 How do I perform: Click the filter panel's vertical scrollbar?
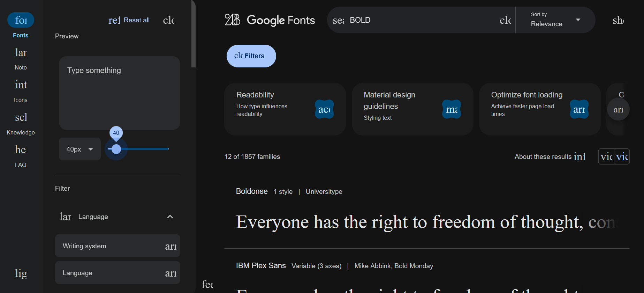194,34
